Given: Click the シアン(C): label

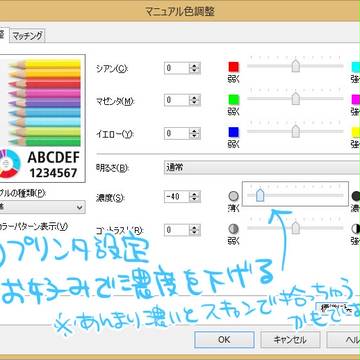Looking at the screenshot, I should (x=112, y=69).
